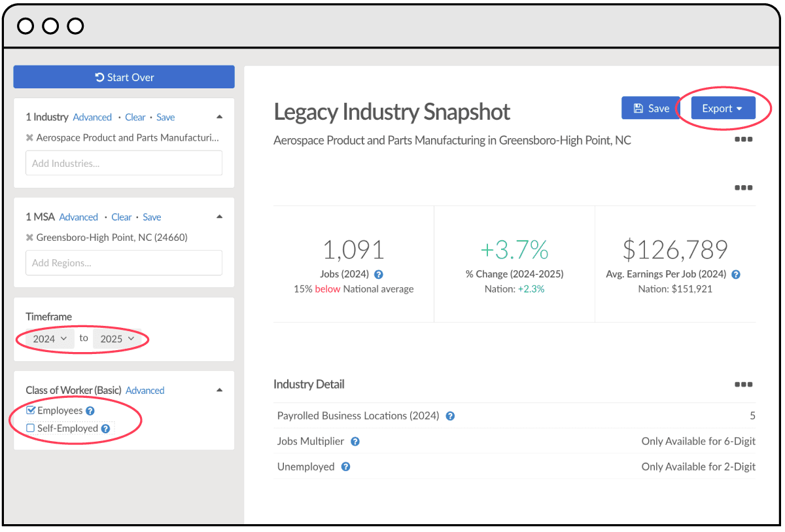Open help for Payrolled Business Locations

(x=450, y=416)
